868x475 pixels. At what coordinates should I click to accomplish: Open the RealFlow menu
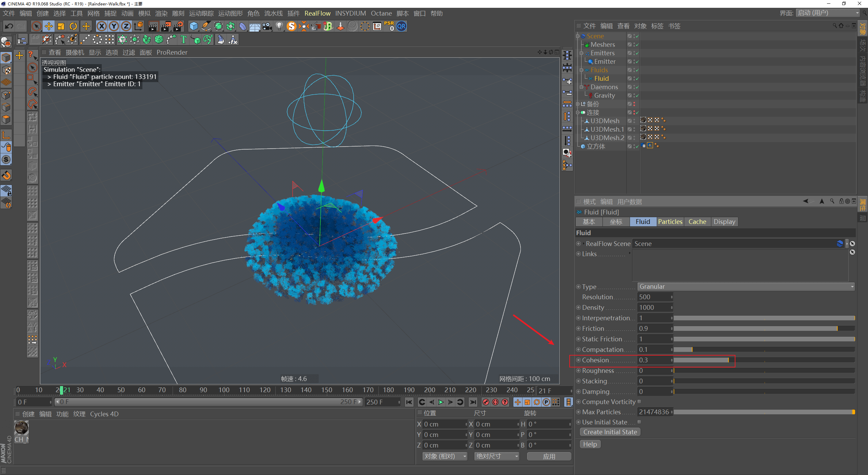317,13
